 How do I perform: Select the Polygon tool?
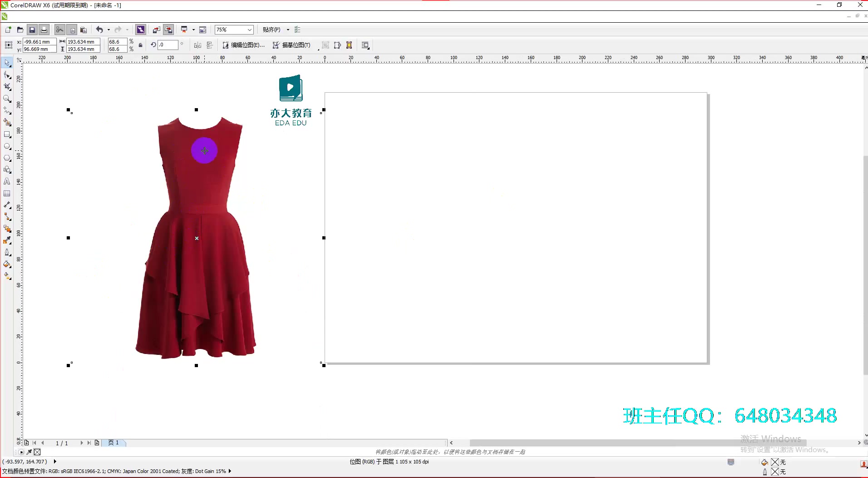[7, 158]
